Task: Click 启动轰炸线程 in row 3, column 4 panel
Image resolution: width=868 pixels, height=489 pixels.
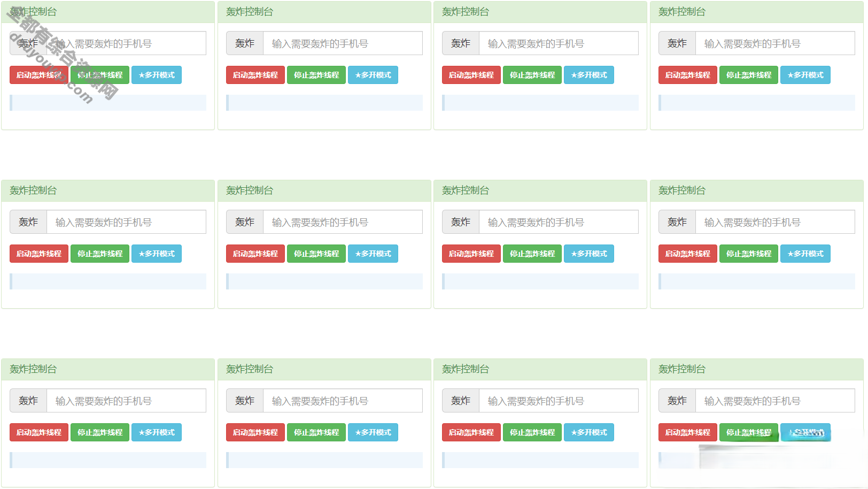Action: pyautogui.click(x=688, y=432)
